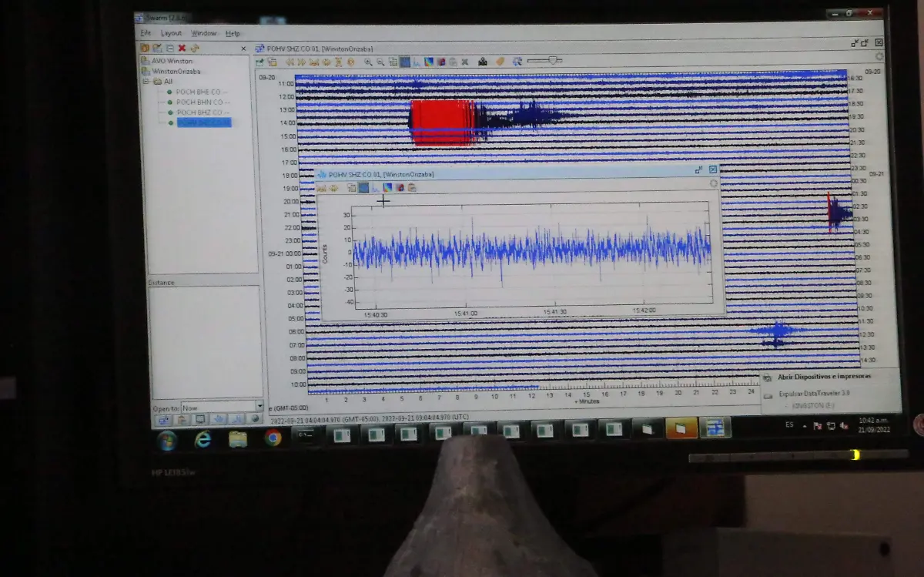Select the spectrogram view icon in helicorder toolbar
Screen dimensions: 924x577
point(430,62)
